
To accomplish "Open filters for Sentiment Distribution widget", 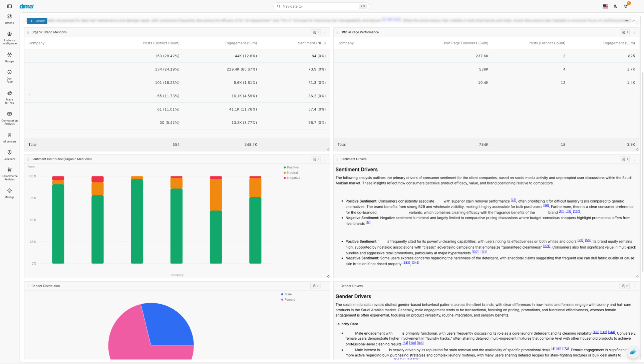I will tap(315, 159).
